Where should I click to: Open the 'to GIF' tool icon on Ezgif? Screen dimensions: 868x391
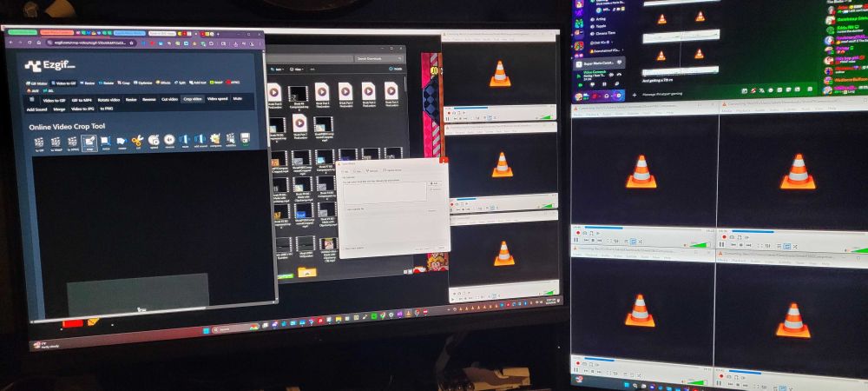(x=39, y=142)
